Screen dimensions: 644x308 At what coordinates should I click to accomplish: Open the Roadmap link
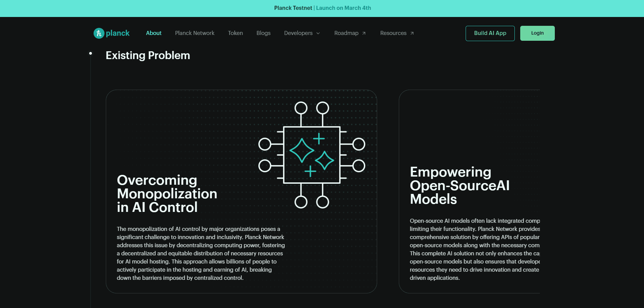tap(350, 33)
